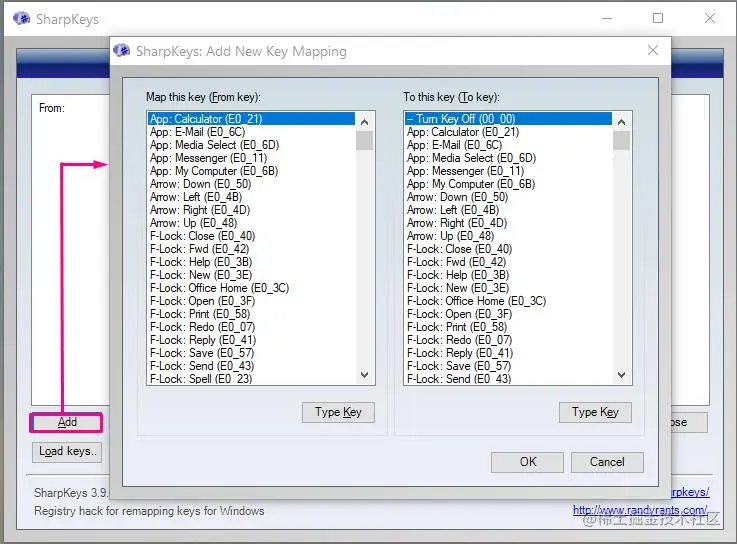Click Load keys in SharpKeys main window

67,451
